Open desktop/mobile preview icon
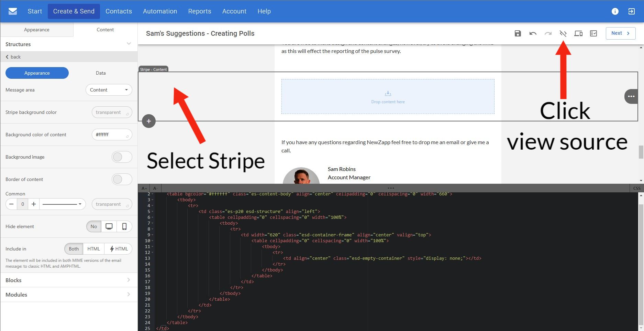 pyautogui.click(x=578, y=33)
